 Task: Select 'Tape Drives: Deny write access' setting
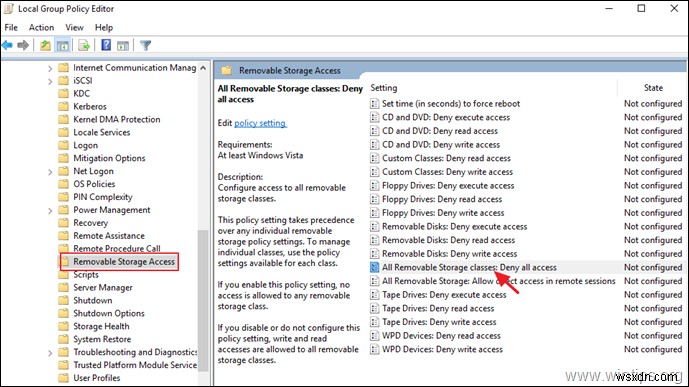(439, 322)
